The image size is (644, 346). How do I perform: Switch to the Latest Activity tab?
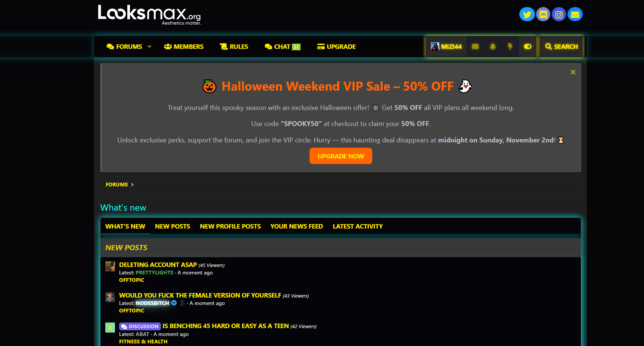click(358, 226)
